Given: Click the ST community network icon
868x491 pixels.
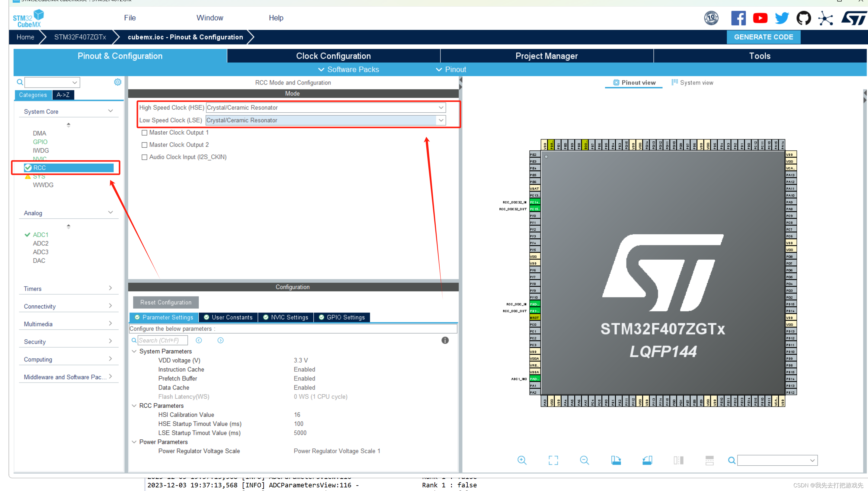Looking at the screenshot, I should (825, 18).
